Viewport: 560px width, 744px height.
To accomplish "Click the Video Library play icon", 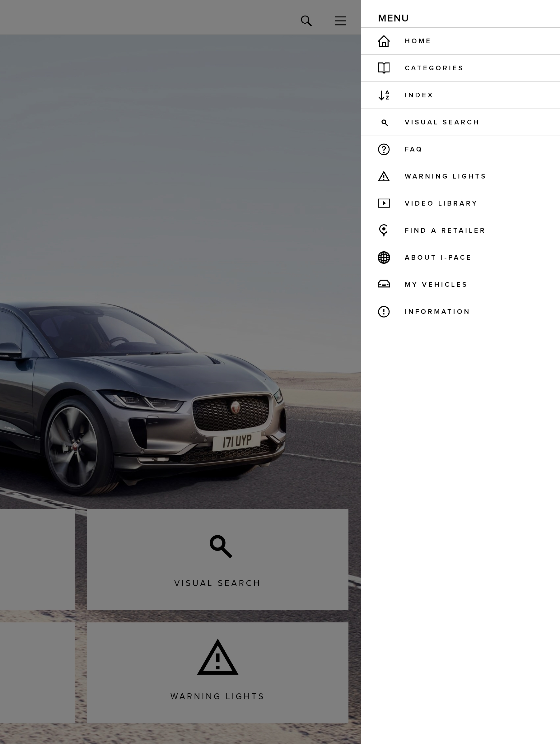I will click(x=383, y=203).
